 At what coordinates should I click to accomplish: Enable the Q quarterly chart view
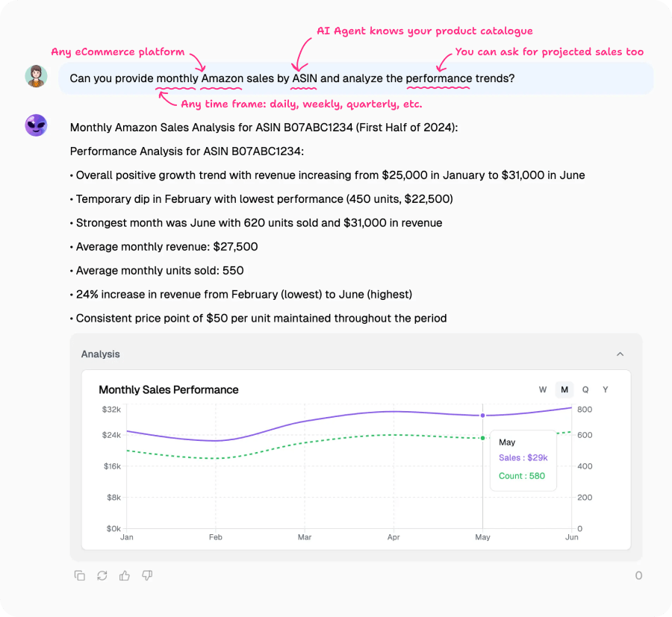(x=585, y=389)
